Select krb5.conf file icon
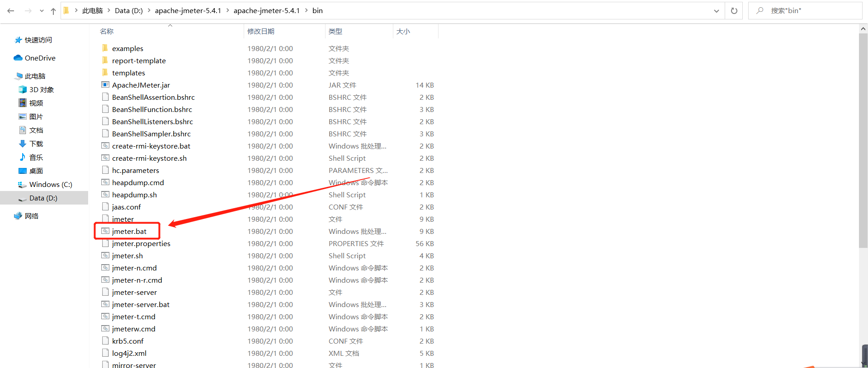The image size is (868, 368). tap(105, 340)
